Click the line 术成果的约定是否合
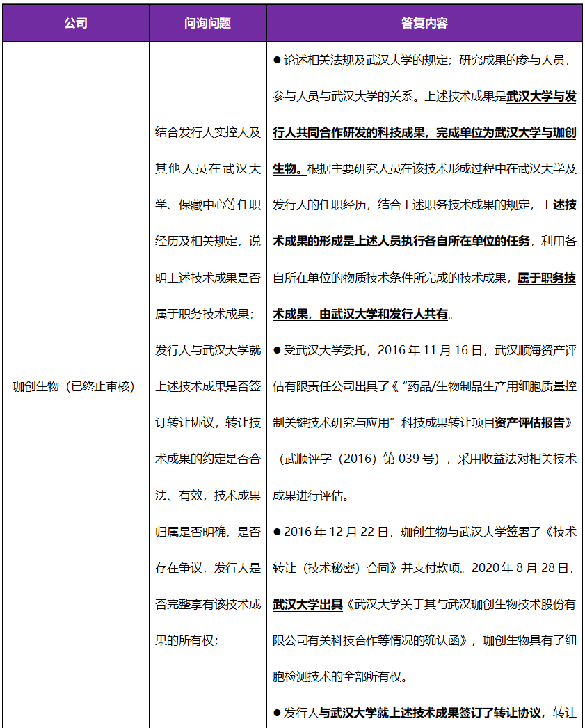Viewport: 585px width, 728px height. point(208,459)
